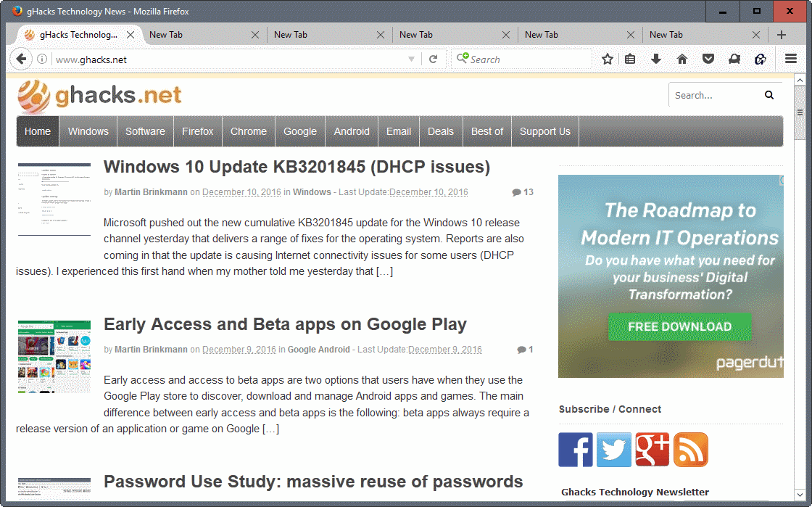
Task: Open the RSS feed icon
Action: pyautogui.click(x=690, y=450)
